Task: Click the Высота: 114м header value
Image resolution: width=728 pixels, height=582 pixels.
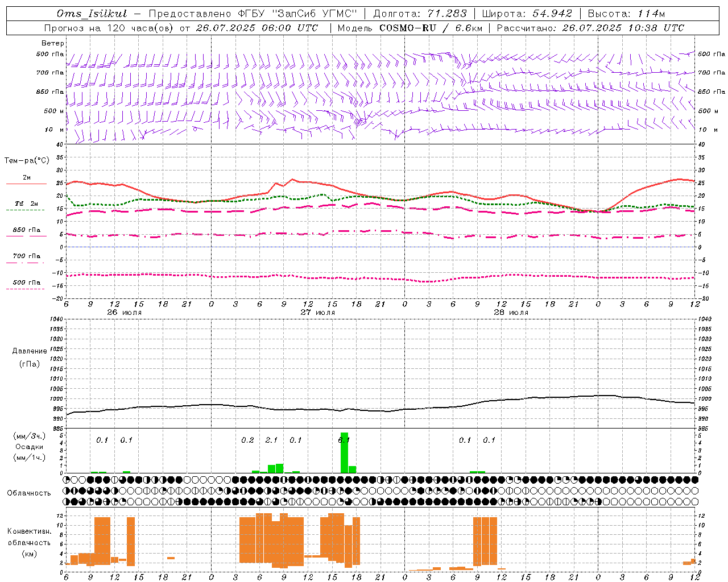Action: pos(626,14)
